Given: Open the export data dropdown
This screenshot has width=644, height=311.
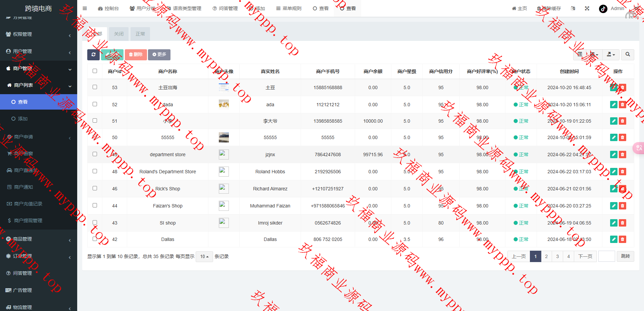Looking at the screenshot, I should pyautogui.click(x=611, y=54).
